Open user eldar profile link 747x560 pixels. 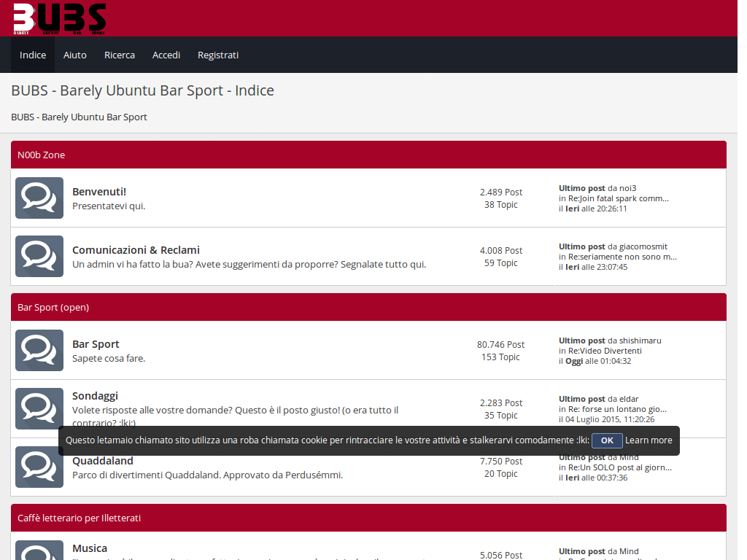coord(629,399)
